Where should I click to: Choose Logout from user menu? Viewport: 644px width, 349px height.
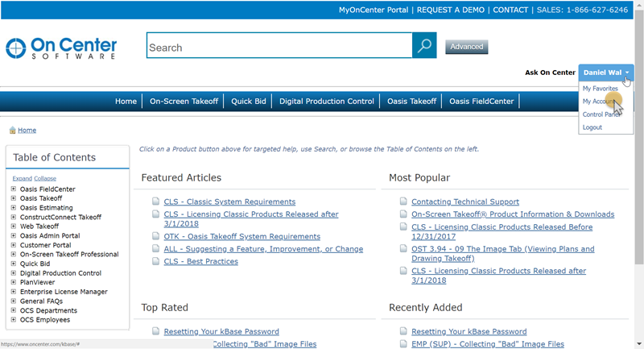tap(592, 127)
